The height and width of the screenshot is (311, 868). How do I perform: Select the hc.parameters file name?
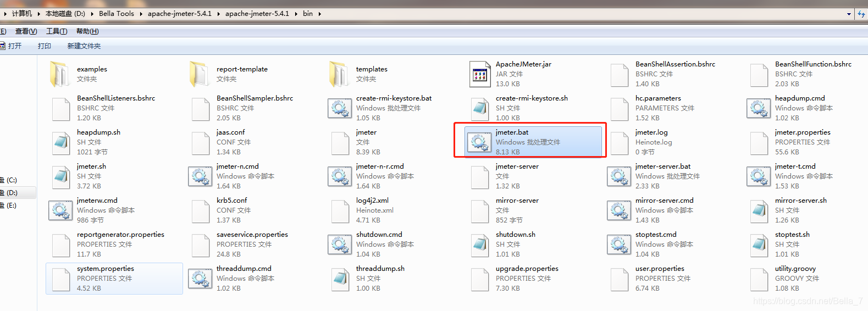(x=658, y=98)
